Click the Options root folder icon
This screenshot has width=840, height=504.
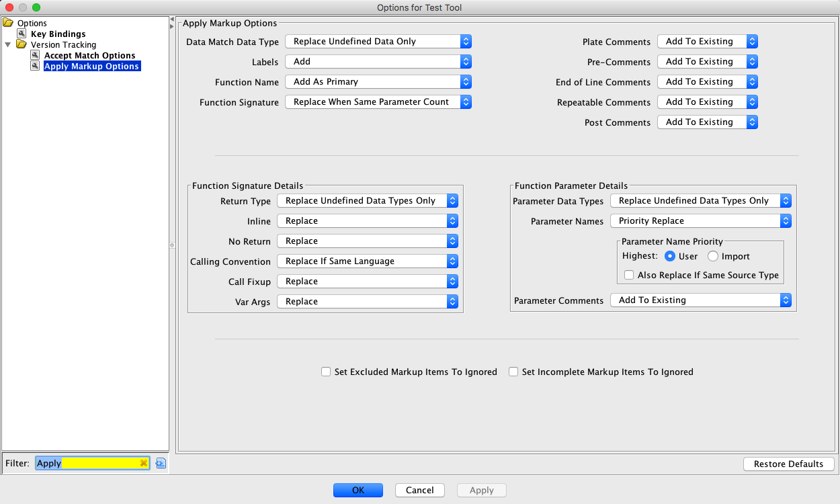pos(8,23)
